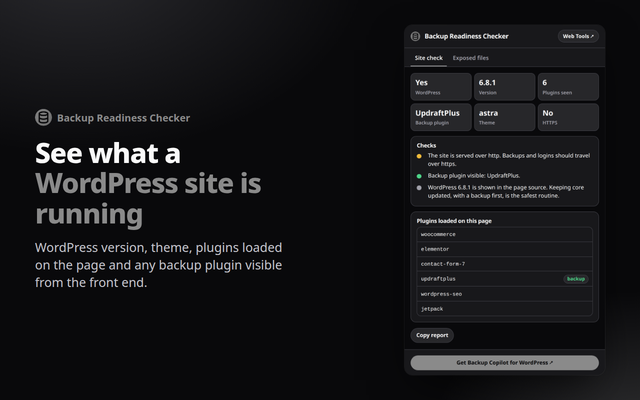This screenshot has width=640, height=400.
Task: Click the 'Backup Readiness Checker' popup title
Action: 466,36
